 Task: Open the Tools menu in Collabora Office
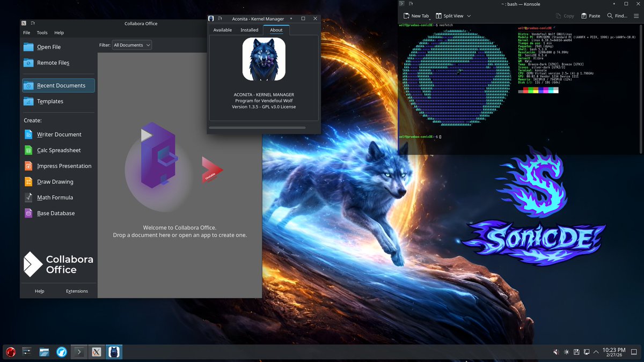click(x=42, y=33)
